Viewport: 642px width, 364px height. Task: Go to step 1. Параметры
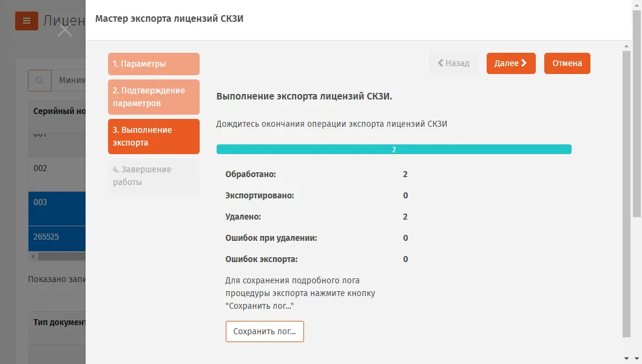coord(154,64)
